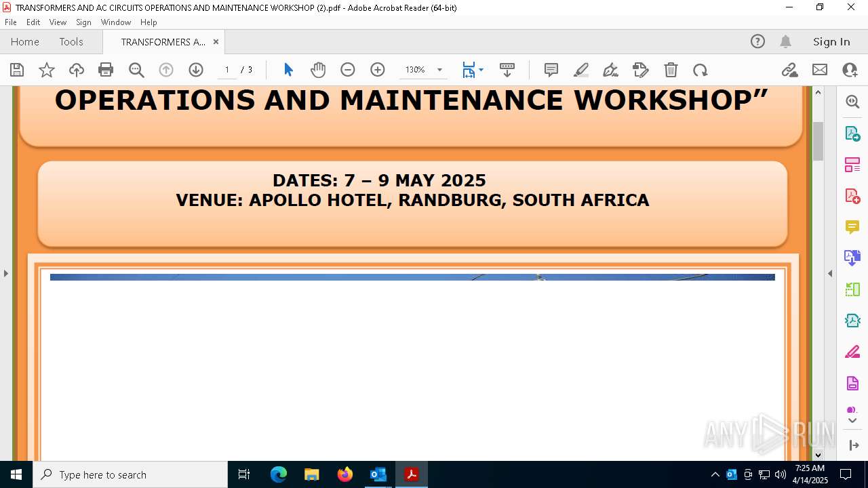
Task: Open Microsoft Edge from the taskbar
Action: click(279, 474)
